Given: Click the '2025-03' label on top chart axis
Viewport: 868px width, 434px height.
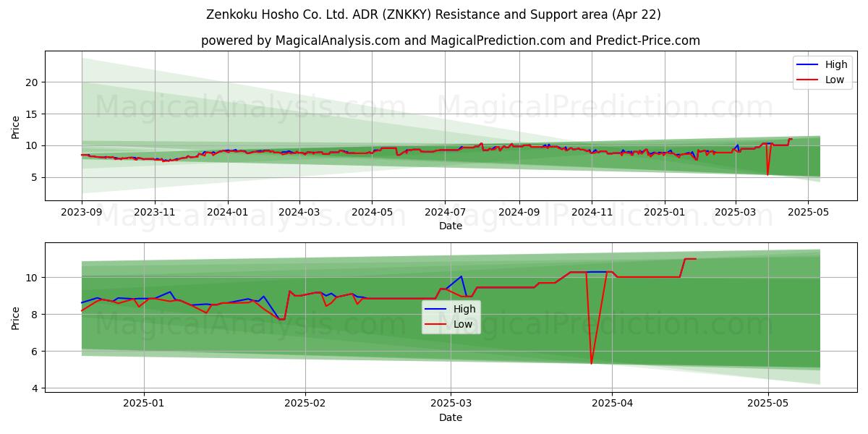Looking at the screenshot, I should tap(736, 213).
